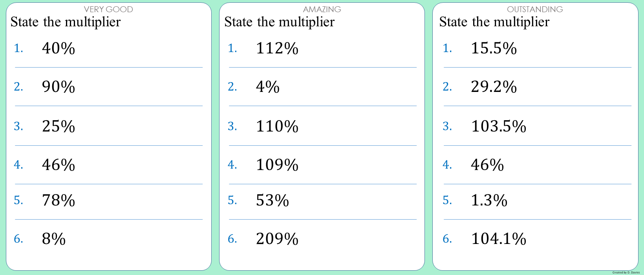
Task: Click the 40% question in Very Good
Action: (x=59, y=48)
